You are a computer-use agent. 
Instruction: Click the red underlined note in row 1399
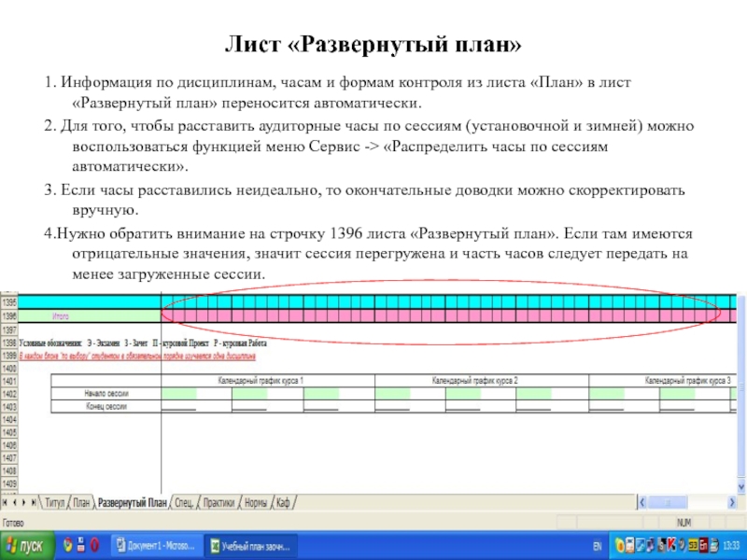click(137, 356)
